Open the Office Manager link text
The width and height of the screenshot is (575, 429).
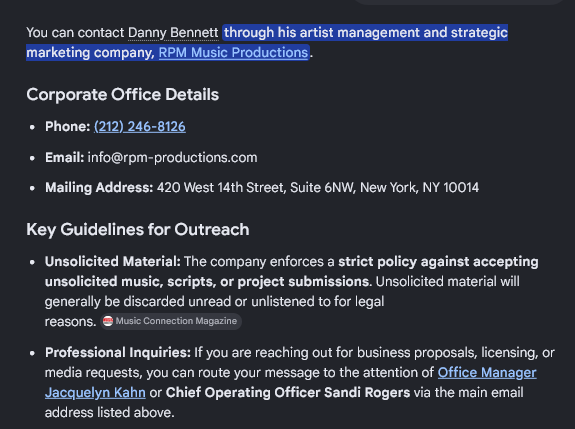click(487, 373)
